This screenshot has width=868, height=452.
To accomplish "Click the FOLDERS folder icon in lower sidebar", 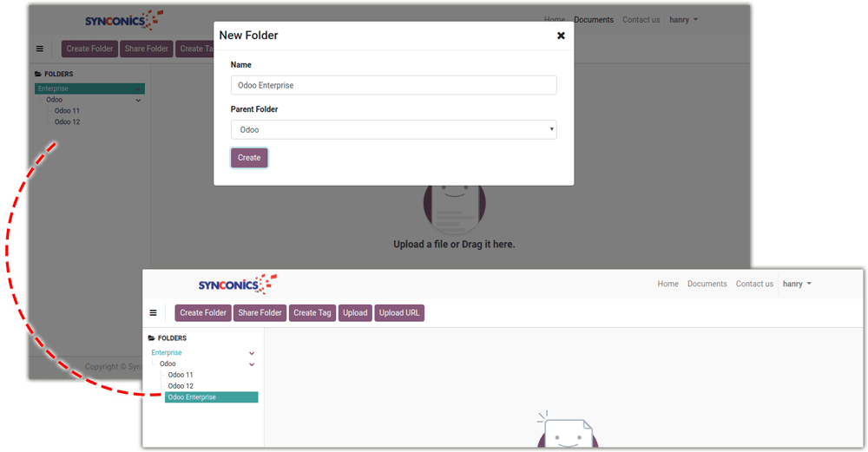I will pos(152,338).
